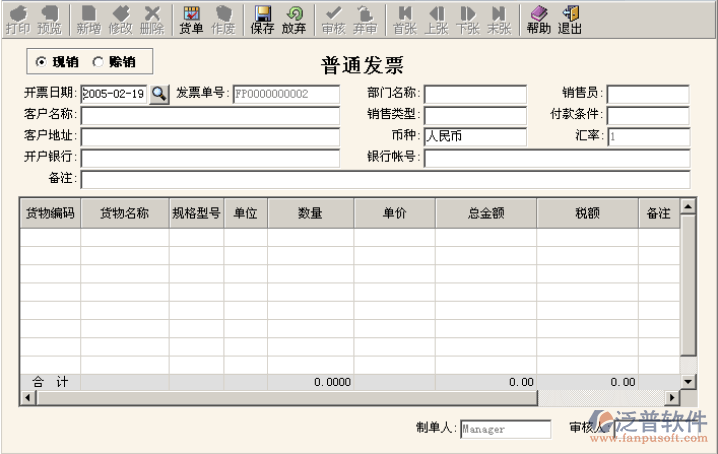Click the grid's horizontal scrollbar left arrow
This screenshot has width=718, height=454.
(x=26, y=398)
